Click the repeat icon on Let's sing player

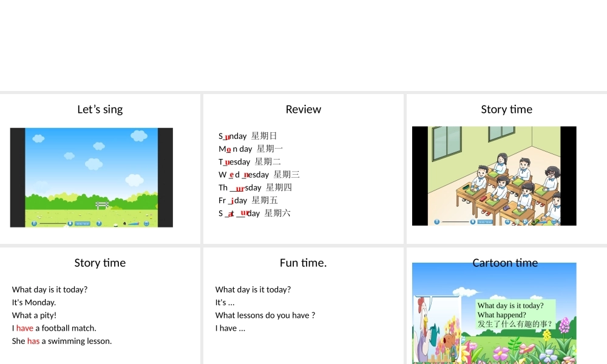(x=99, y=223)
